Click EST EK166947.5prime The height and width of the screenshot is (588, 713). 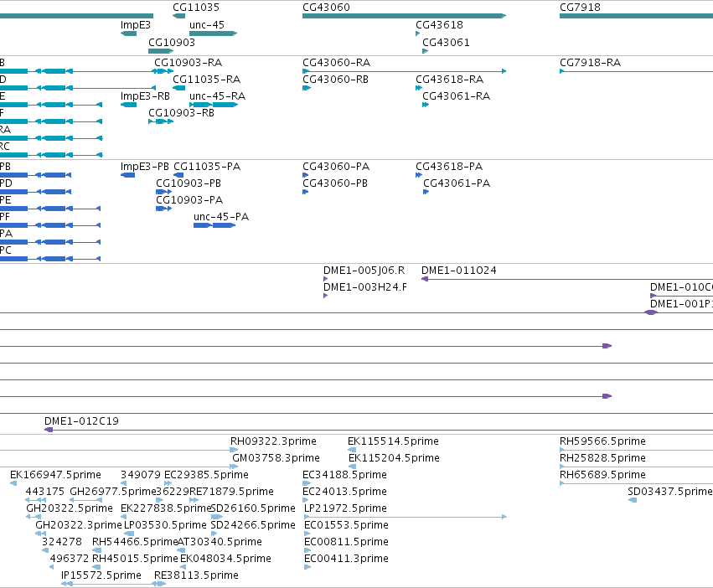point(55,475)
